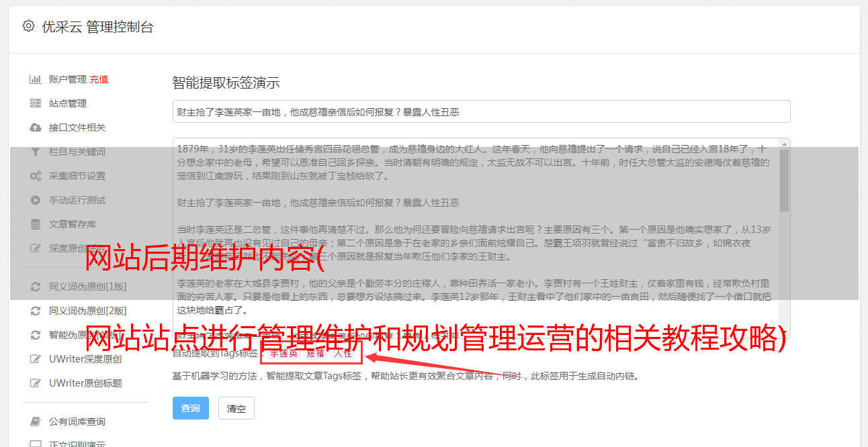Open UWriter原创标题 menu item
This screenshot has height=447, width=868.
click(85, 383)
